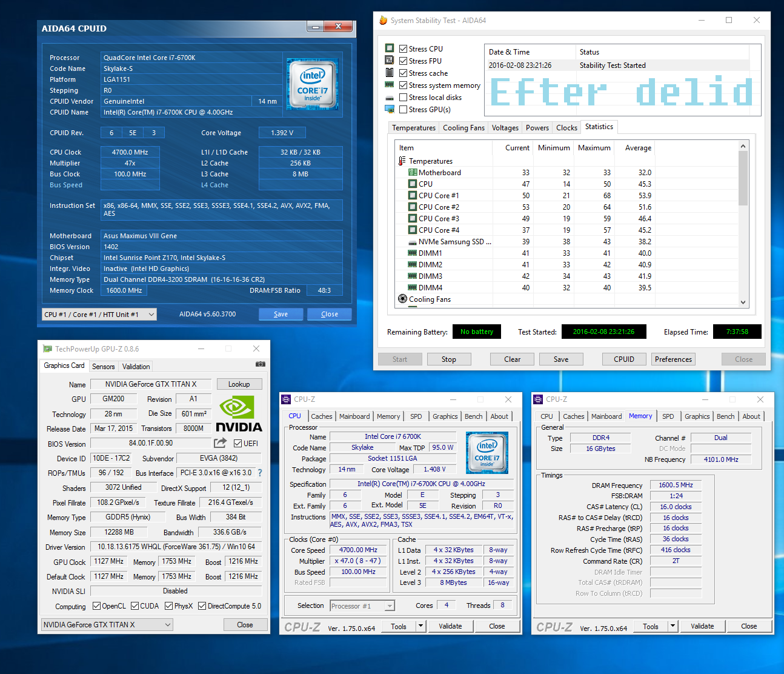Click the CPU Core #1 row icon

tap(413, 195)
